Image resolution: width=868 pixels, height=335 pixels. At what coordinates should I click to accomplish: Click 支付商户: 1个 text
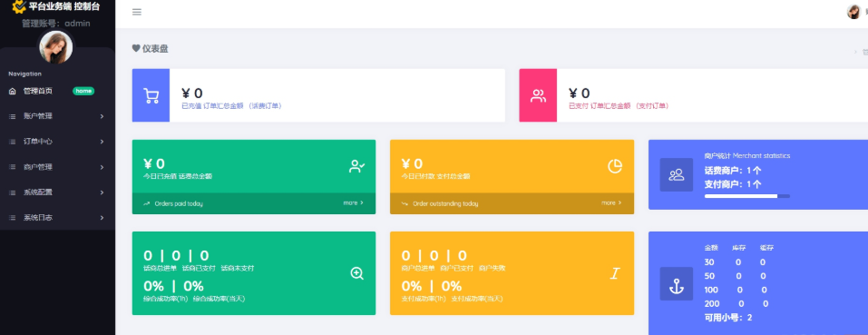pyautogui.click(x=732, y=183)
